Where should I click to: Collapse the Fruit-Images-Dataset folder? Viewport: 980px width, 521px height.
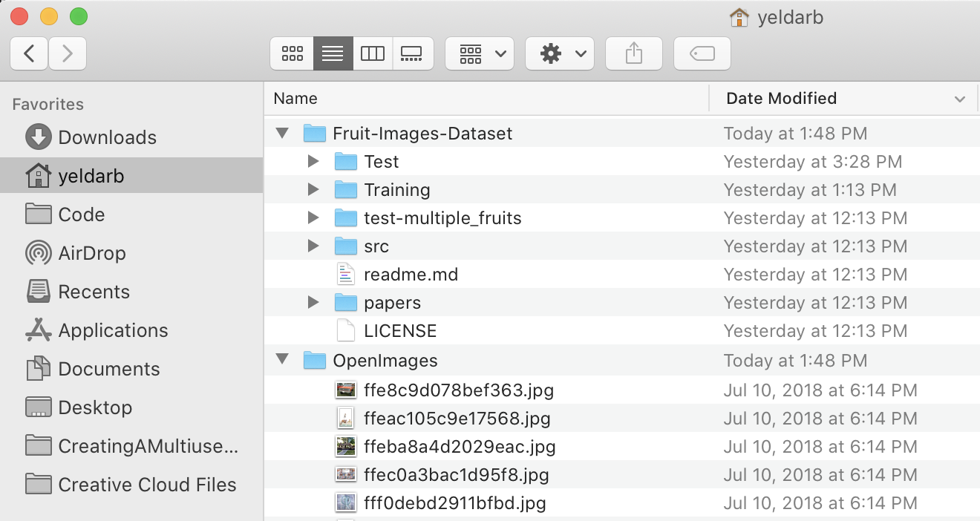(x=281, y=132)
